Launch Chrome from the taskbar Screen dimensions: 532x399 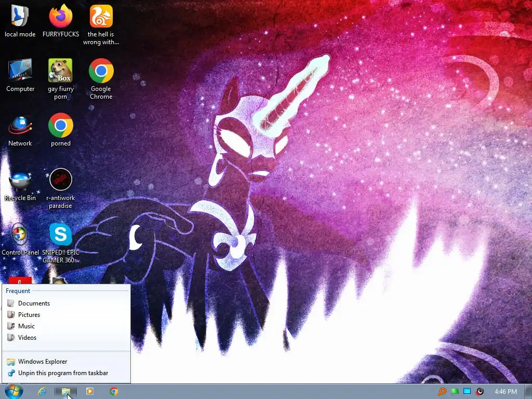[114, 391]
